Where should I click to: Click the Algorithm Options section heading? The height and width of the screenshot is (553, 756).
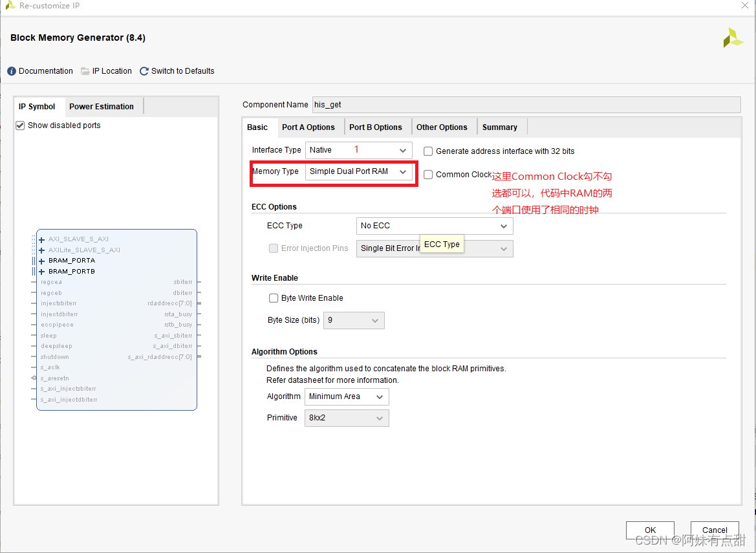pyautogui.click(x=285, y=352)
